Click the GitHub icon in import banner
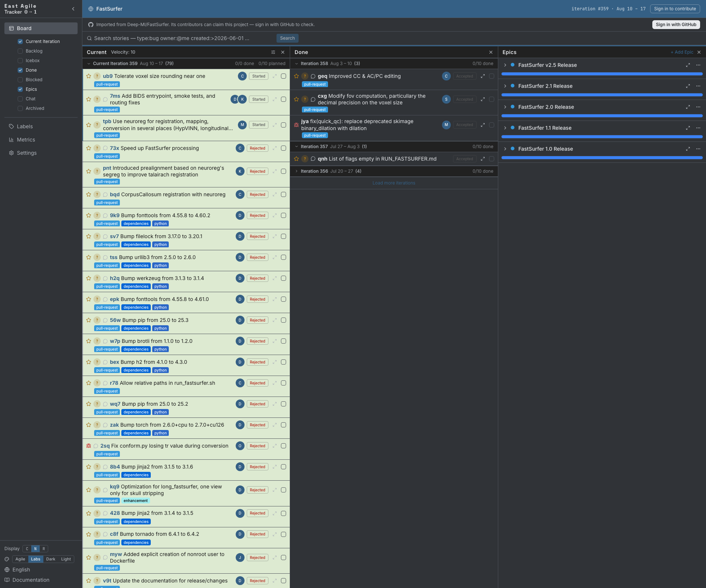706x588 pixels. 91,25
